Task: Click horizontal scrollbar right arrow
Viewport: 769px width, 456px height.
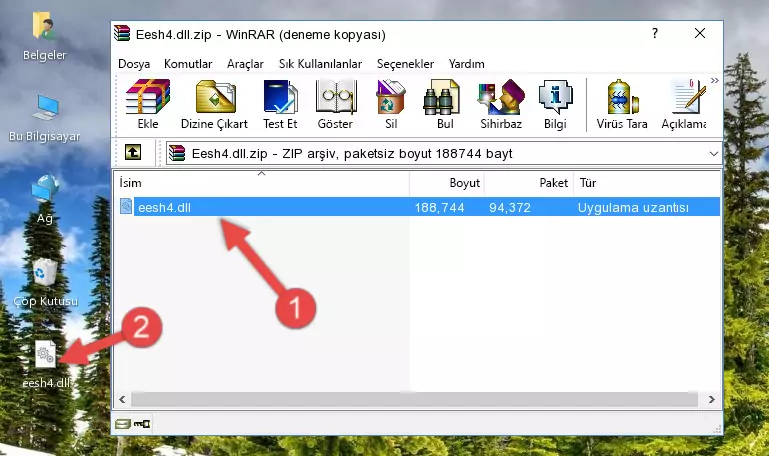Action: pos(711,400)
